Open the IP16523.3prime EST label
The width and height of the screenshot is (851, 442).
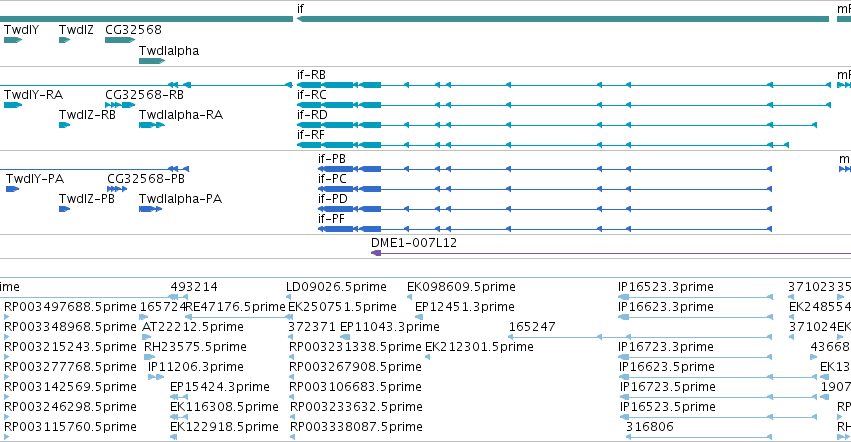pos(666,287)
